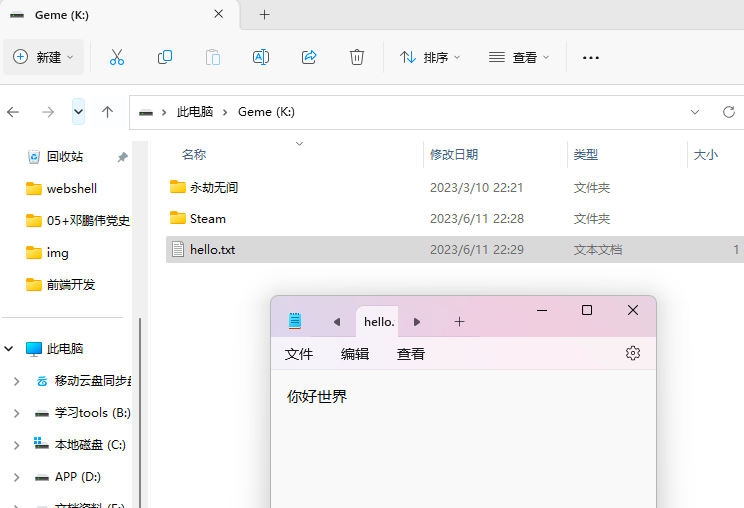Add a new Notepad tab

(x=459, y=322)
